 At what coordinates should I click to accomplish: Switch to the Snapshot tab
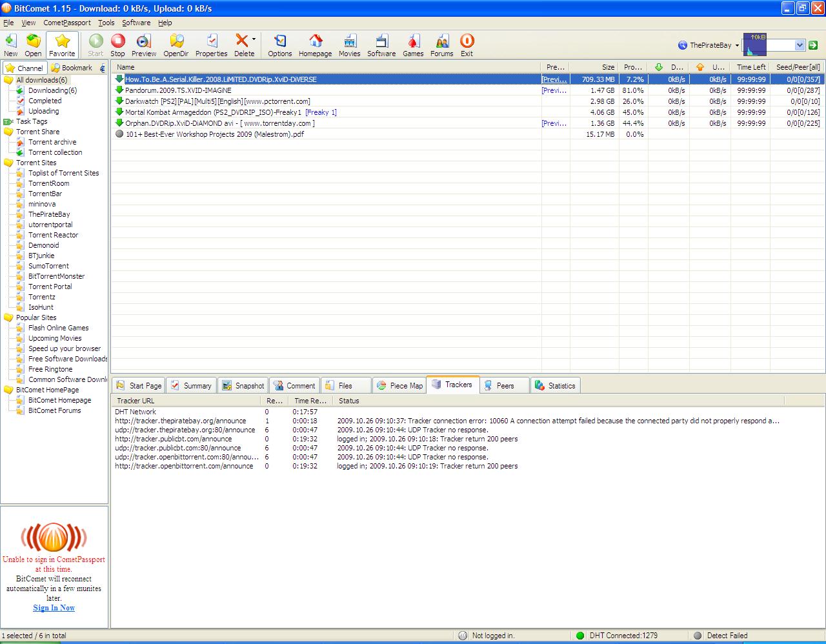tap(243, 385)
